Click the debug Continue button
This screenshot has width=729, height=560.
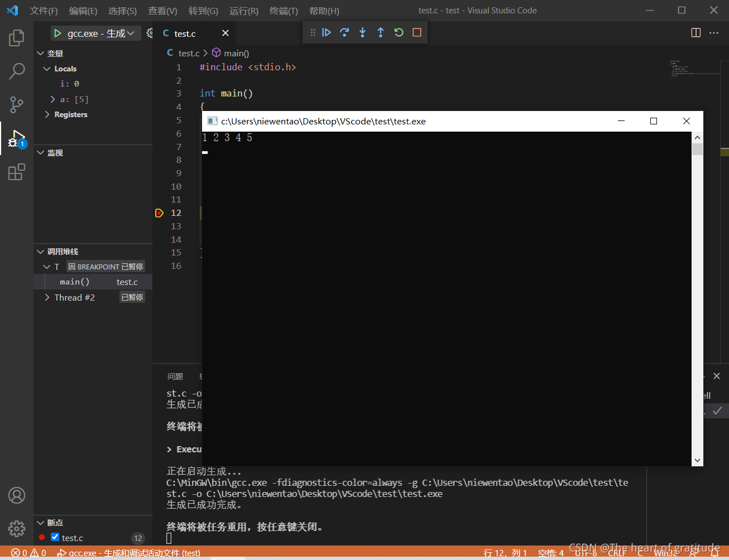pos(327,32)
